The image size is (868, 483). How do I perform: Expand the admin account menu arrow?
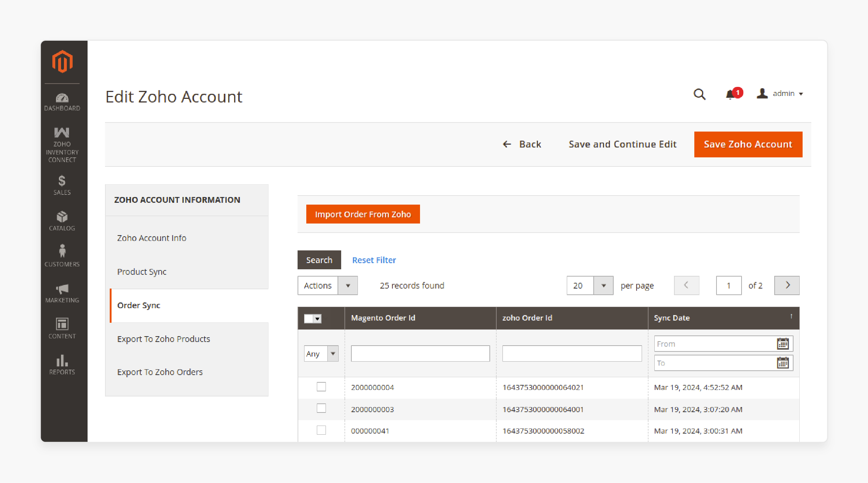[x=801, y=94]
